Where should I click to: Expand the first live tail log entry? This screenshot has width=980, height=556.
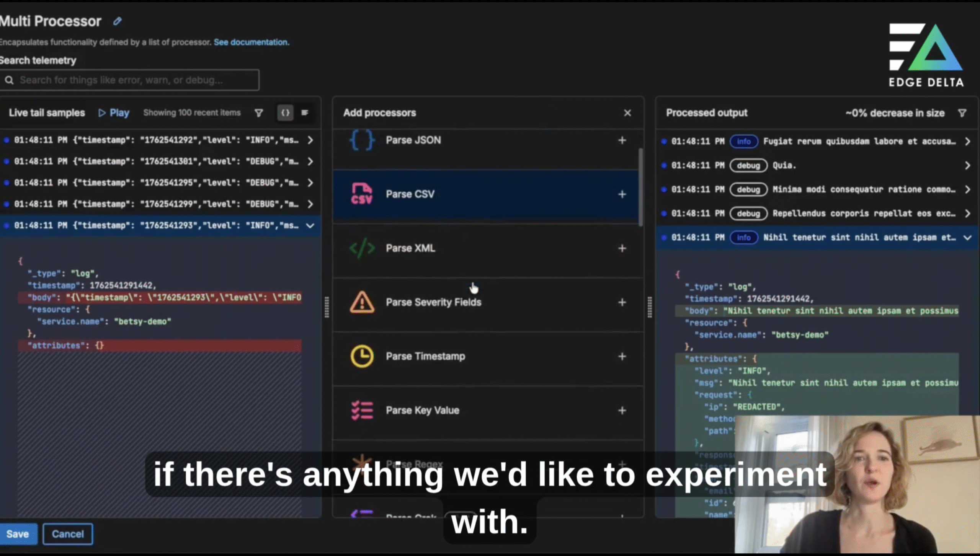[310, 140]
